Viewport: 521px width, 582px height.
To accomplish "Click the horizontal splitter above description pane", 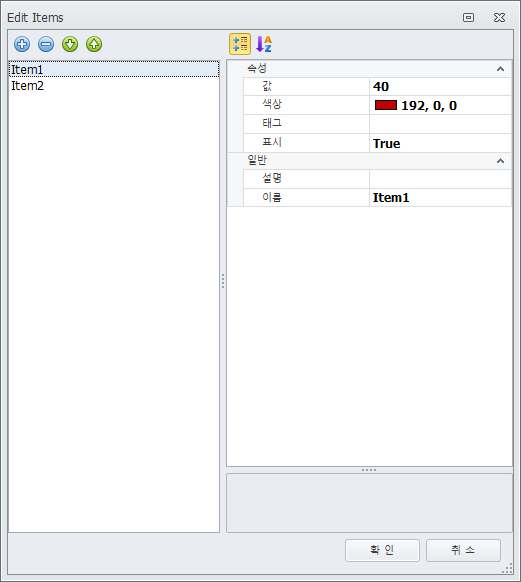I will click(369, 470).
